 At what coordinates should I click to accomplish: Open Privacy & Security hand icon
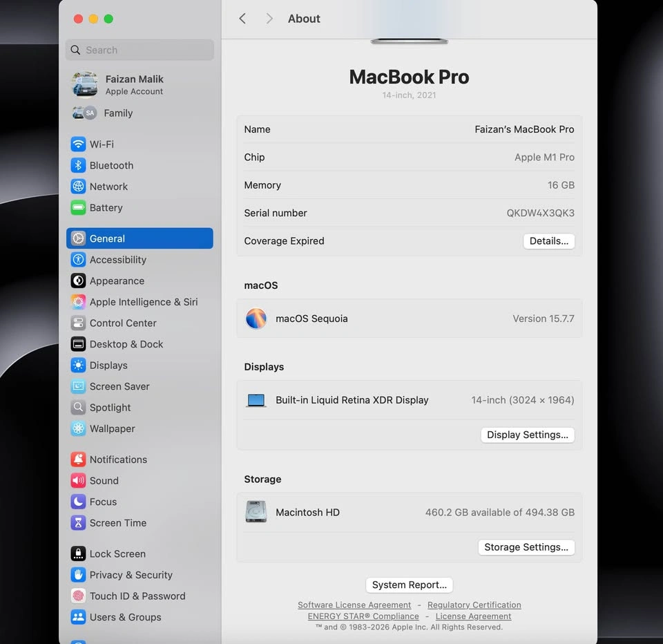78,575
